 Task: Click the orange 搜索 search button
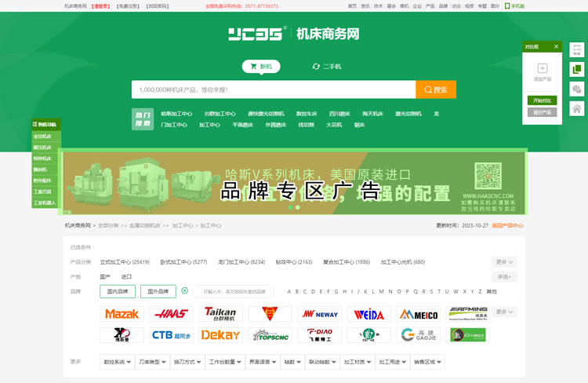436,89
